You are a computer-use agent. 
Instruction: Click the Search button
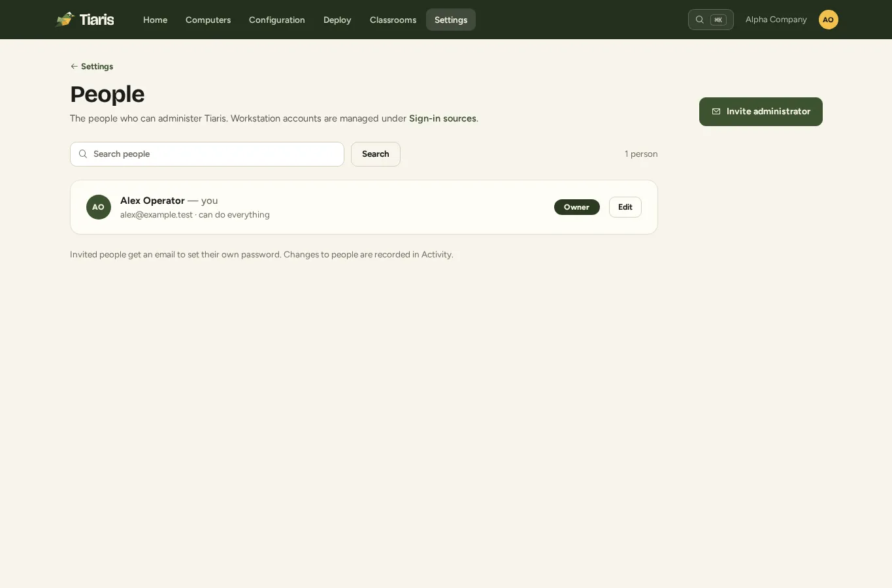point(376,154)
